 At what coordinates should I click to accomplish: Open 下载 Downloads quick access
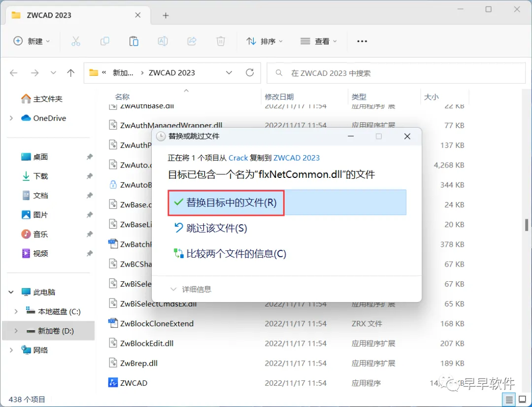[34, 176]
